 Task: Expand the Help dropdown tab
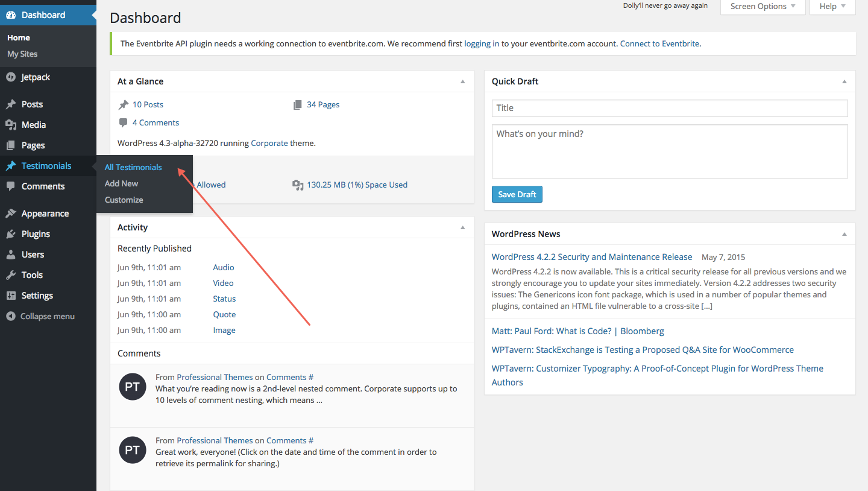tap(832, 7)
